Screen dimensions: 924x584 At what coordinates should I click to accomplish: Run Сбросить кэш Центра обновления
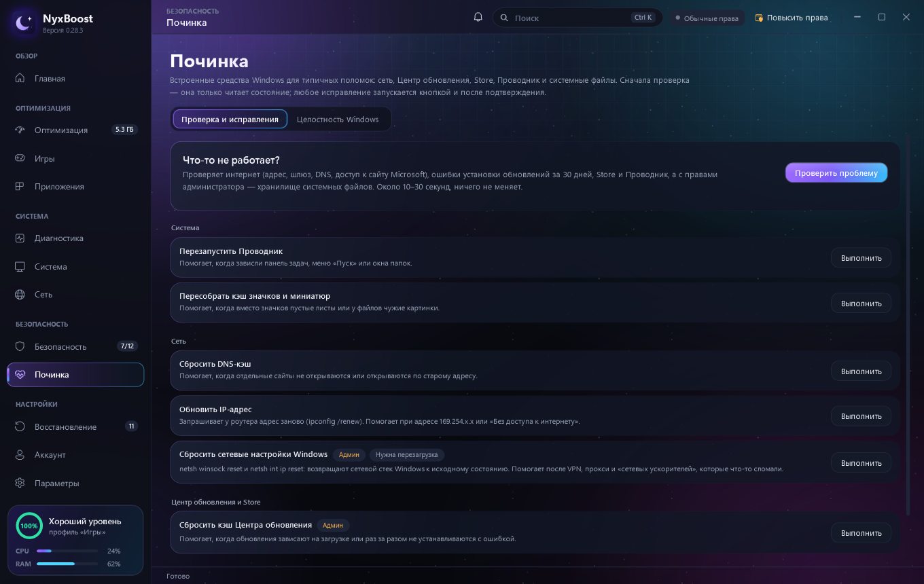[x=861, y=533]
